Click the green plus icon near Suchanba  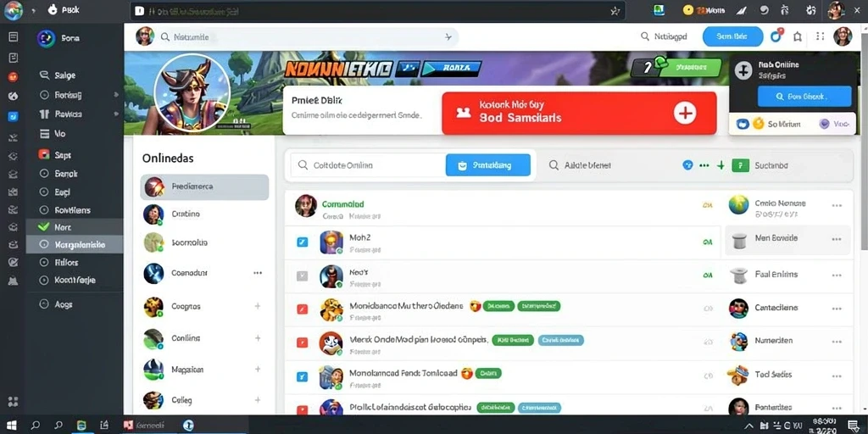point(721,165)
